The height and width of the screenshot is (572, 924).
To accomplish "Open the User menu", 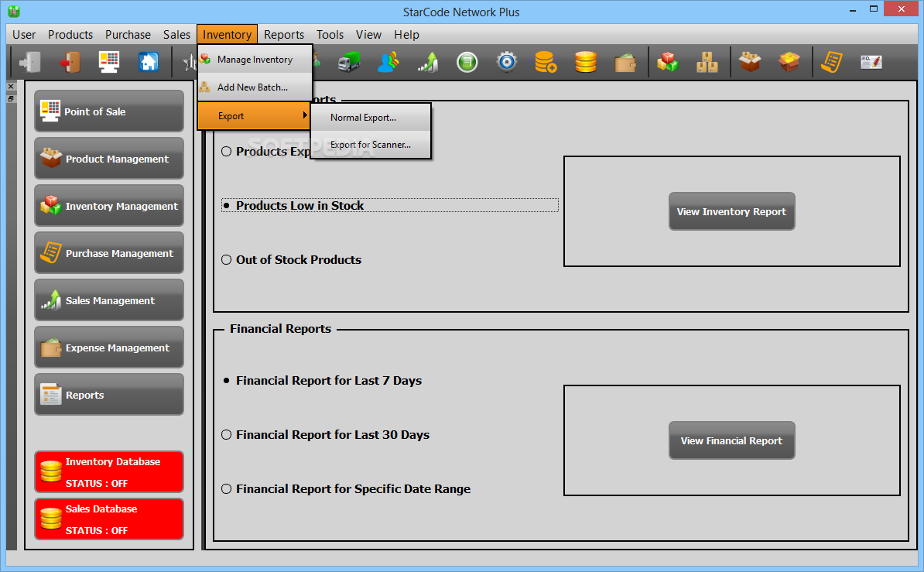I will tap(24, 35).
